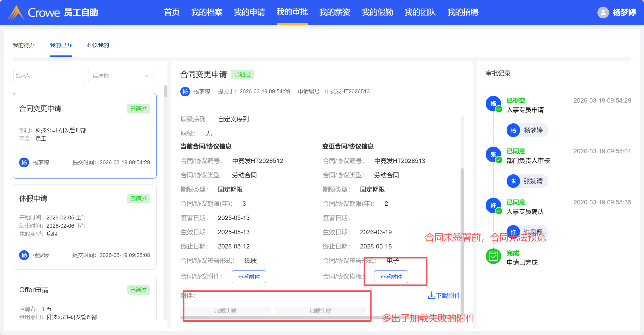Click 杨 avatar on leave request card

(x=24, y=255)
